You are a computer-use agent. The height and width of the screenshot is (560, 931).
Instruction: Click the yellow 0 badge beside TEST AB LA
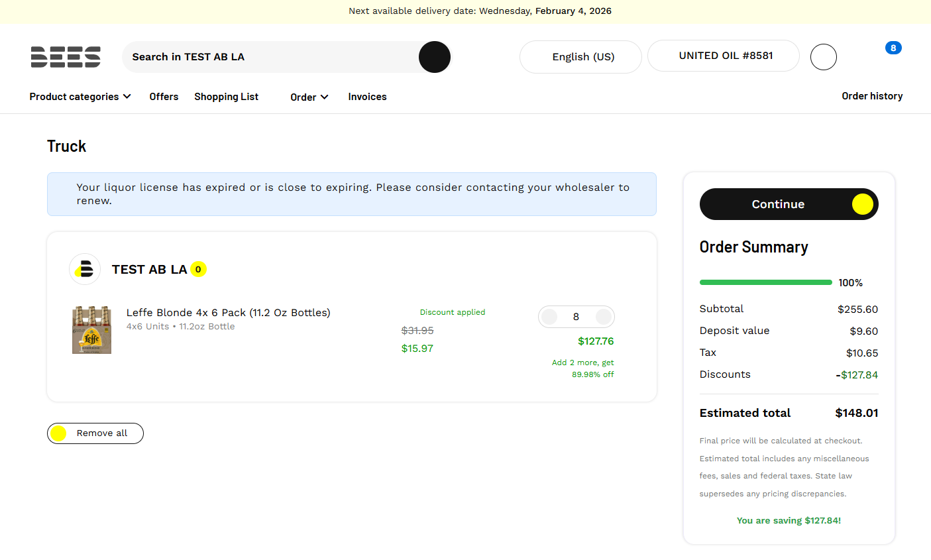(x=198, y=269)
